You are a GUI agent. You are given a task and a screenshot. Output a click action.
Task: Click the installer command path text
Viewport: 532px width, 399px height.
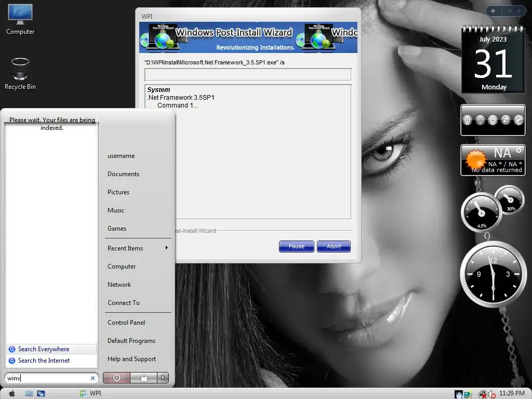[x=215, y=62]
